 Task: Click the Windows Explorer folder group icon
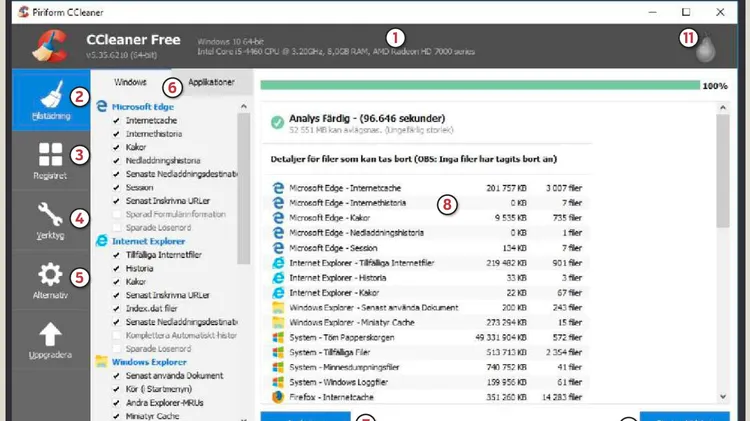coord(101,361)
